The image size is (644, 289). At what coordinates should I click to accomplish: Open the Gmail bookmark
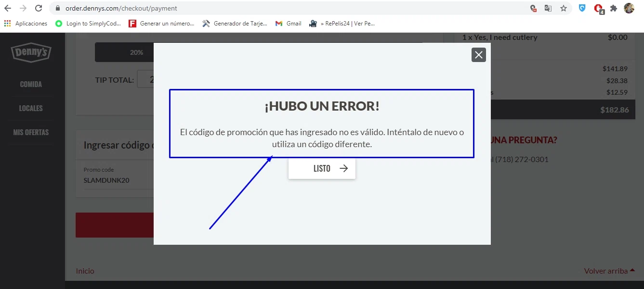(289, 23)
